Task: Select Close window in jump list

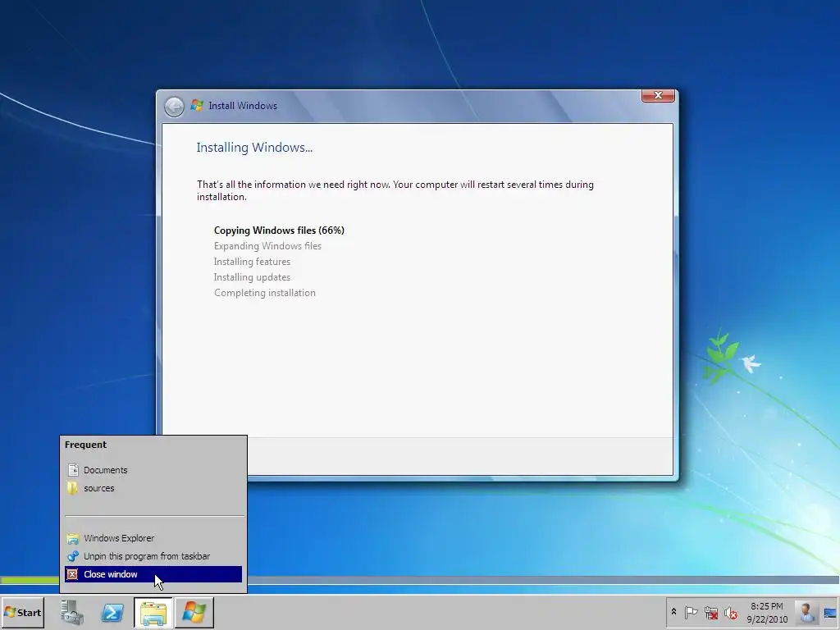Action: point(153,574)
